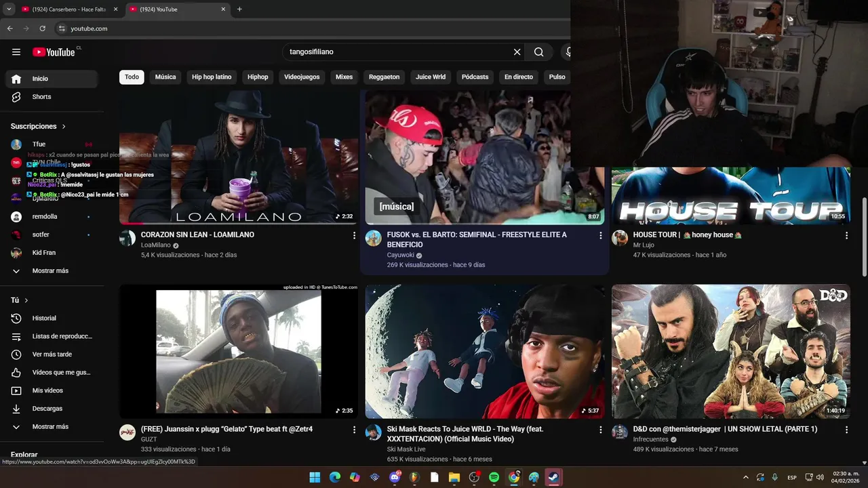Expand Mostrar más under subscriptions
The image size is (868, 488).
(x=52, y=271)
